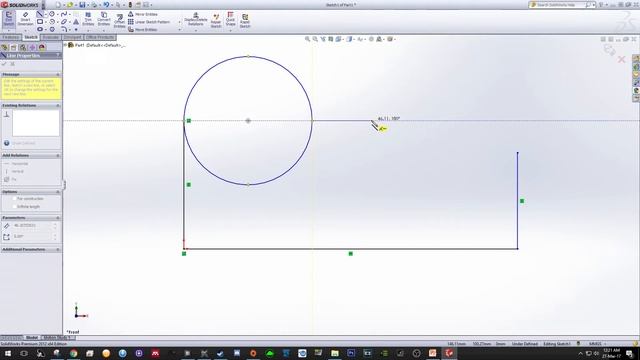Toggle the Quick Snaps tool

pyautogui.click(x=230, y=20)
